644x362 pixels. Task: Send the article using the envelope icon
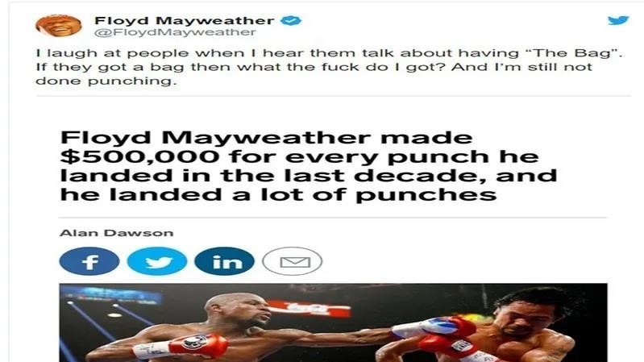(292, 261)
